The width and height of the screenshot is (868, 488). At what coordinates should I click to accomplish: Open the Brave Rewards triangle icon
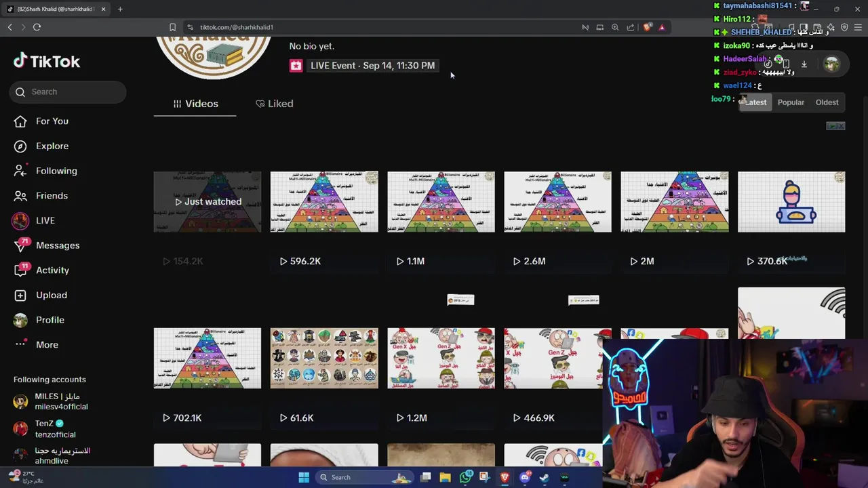(x=662, y=27)
